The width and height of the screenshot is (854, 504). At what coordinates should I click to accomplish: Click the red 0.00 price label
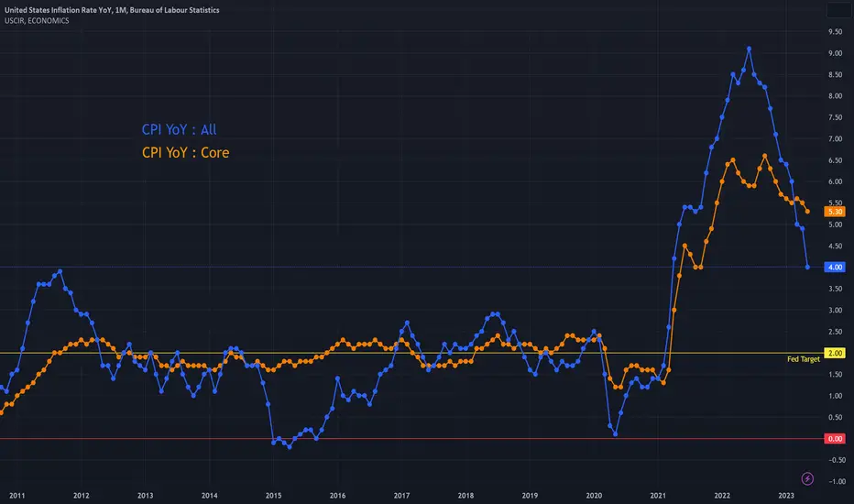[x=835, y=439]
